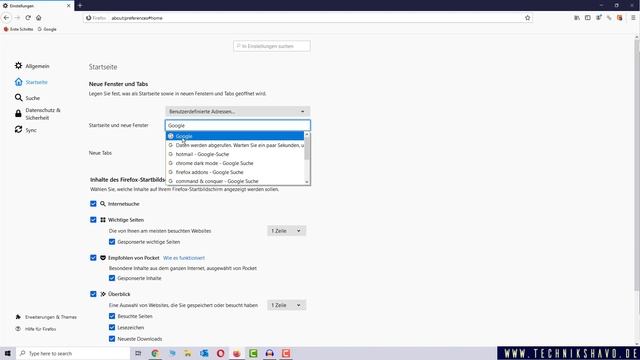Uncheck the Wichtige Seiten checkbox
Image resolution: width=640 pixels, height=360 pixels.
pyautogui.click(x=93, y=220)
